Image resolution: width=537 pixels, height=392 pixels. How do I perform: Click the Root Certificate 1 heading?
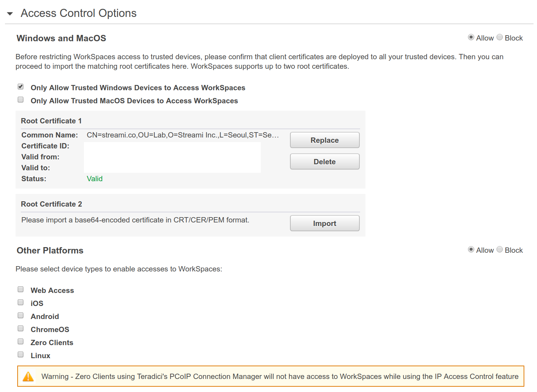click(x=51, y=121)
